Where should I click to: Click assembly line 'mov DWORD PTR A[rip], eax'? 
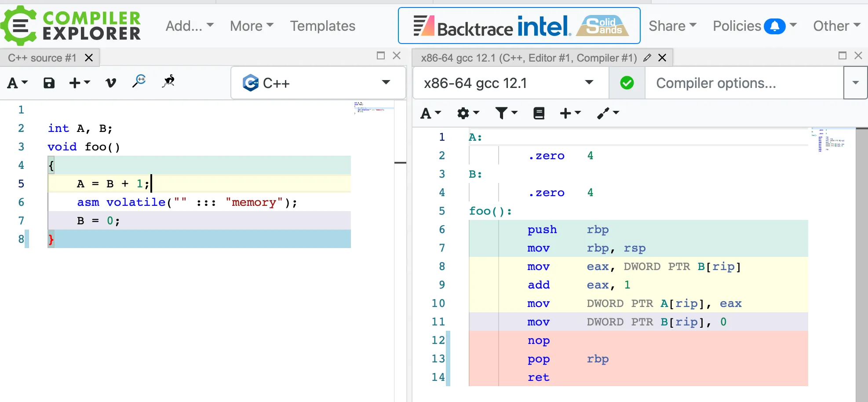(635, 303)
